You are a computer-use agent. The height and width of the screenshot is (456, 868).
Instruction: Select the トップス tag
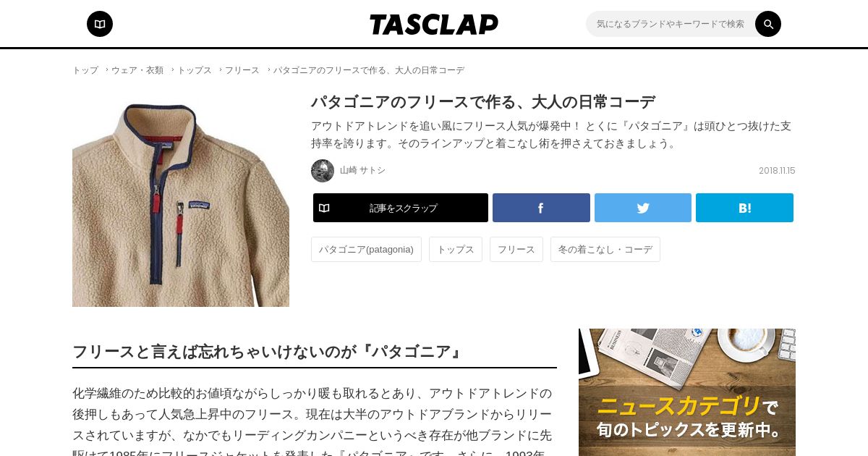456,249
